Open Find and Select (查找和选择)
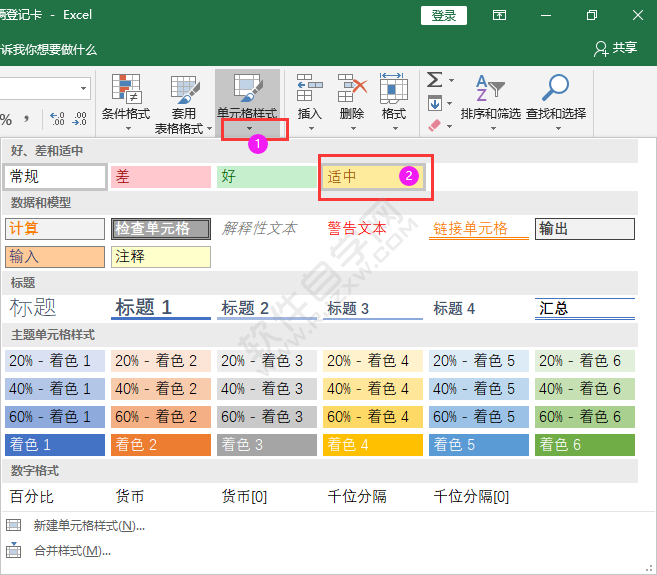The width and height of the screenshot is (657, 575). [x=556, y=101]
